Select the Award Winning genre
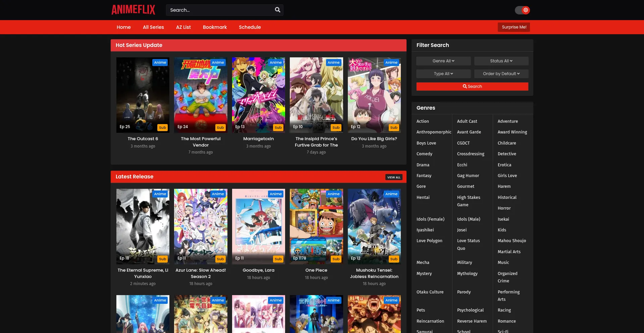Viewport: 644px width, 333px height. point(512,132)
